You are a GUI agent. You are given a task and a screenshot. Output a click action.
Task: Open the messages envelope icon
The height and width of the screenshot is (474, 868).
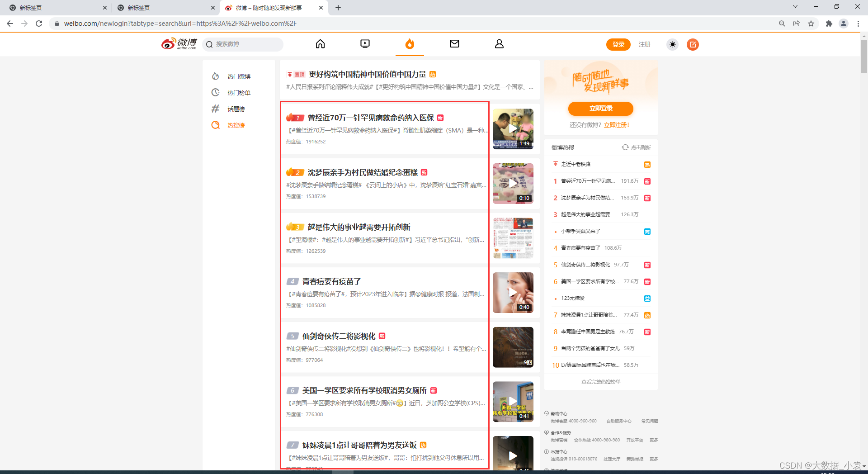pos(454,44)
